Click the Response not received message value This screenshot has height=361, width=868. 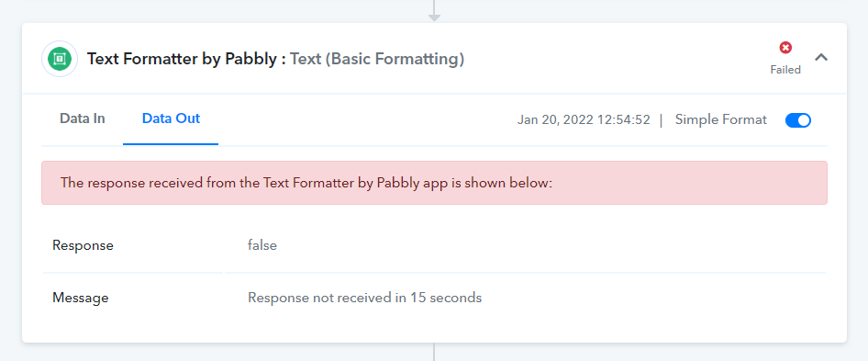coord(365,298)
